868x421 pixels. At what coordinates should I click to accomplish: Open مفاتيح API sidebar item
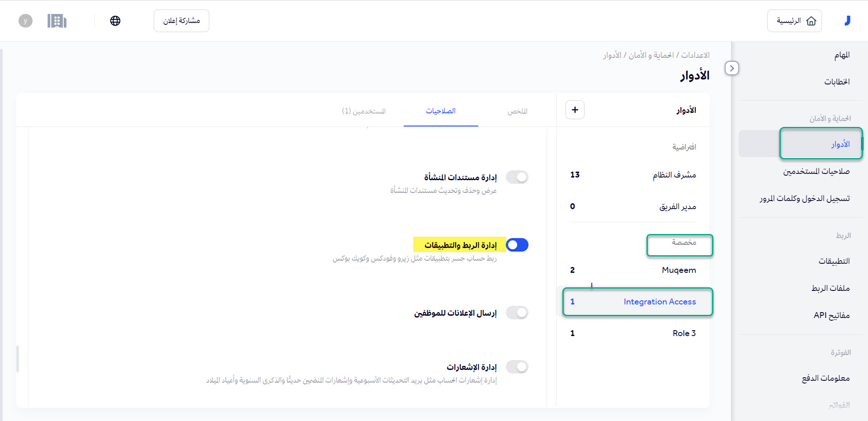click(x=831, y=315)
